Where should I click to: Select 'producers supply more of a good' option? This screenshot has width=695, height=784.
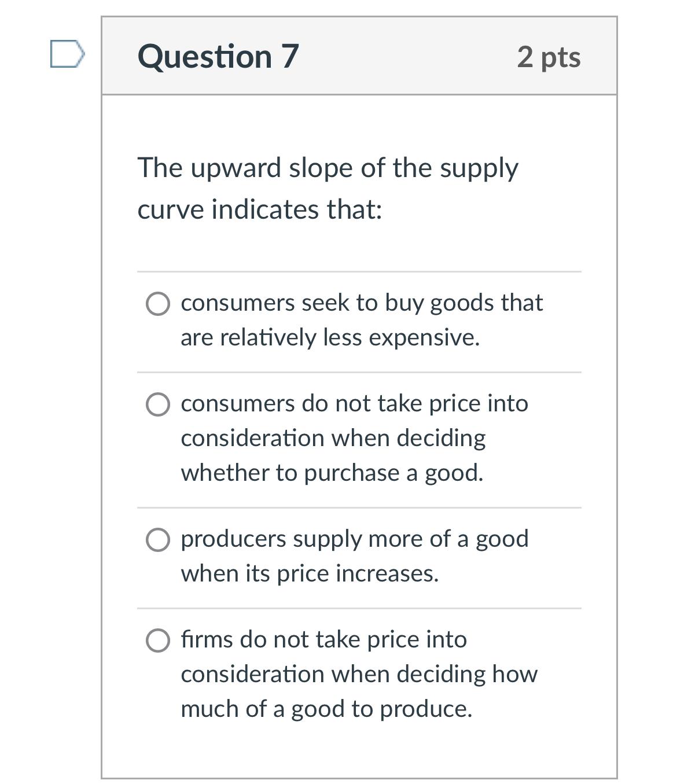pos(158,539)
